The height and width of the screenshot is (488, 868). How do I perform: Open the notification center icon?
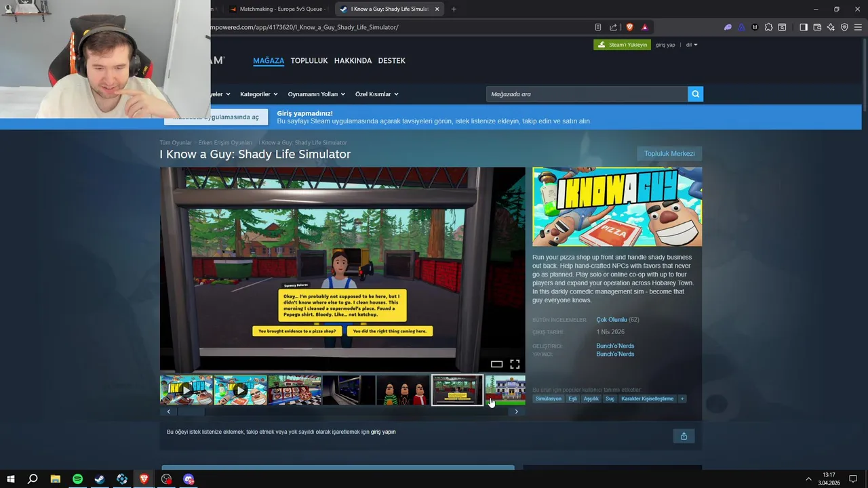pos(853,479)
